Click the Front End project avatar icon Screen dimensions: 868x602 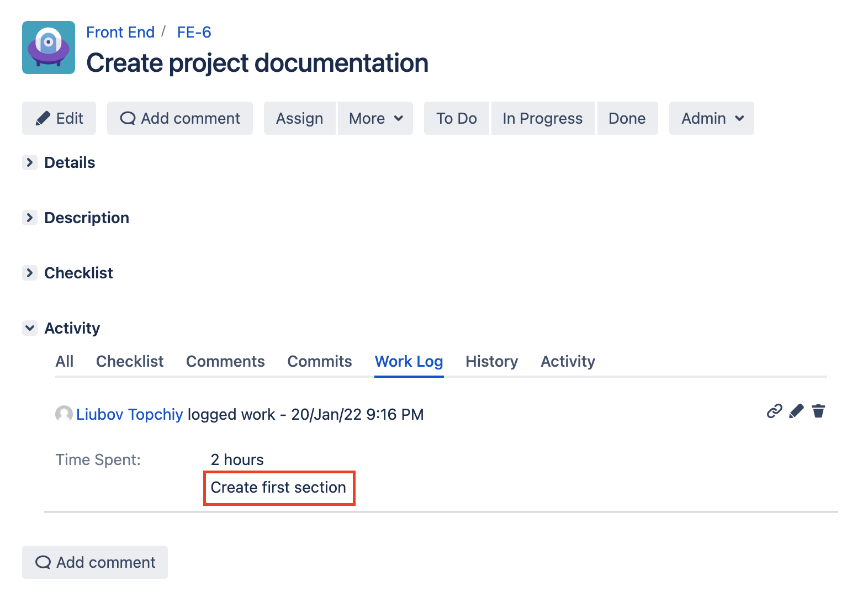point(49,47)
